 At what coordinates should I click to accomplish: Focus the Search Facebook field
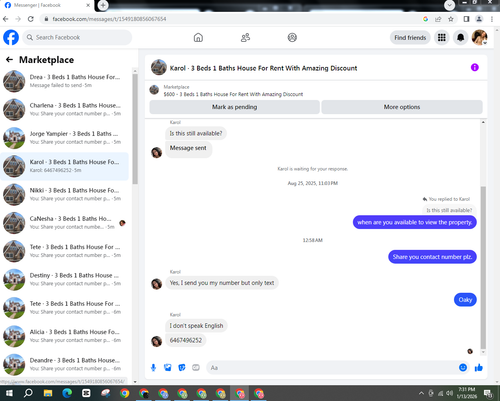[x=77, y=37]
